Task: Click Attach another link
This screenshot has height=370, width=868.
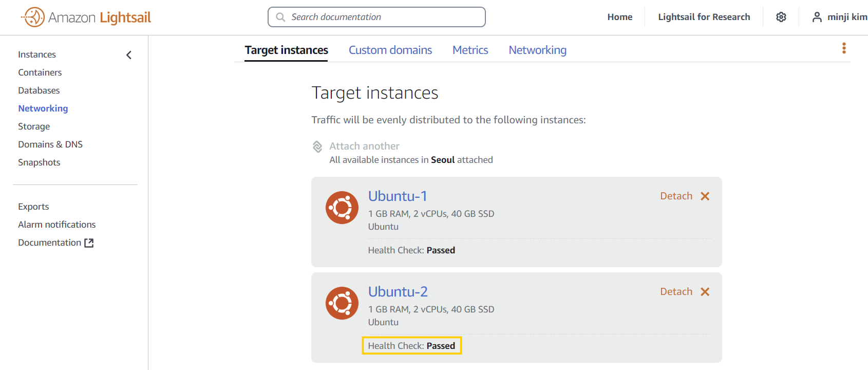Action: pos(364,146)
